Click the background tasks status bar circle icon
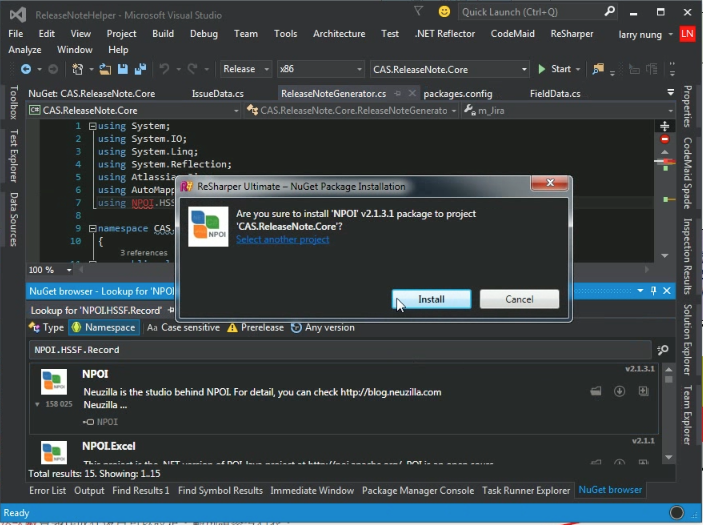The width and height of the screenshot is (703, 525). pyautogui.click(x=676, y=512)
